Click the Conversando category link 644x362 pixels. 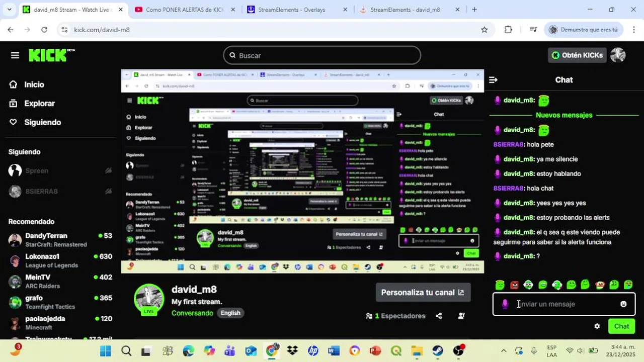(192, 313)
